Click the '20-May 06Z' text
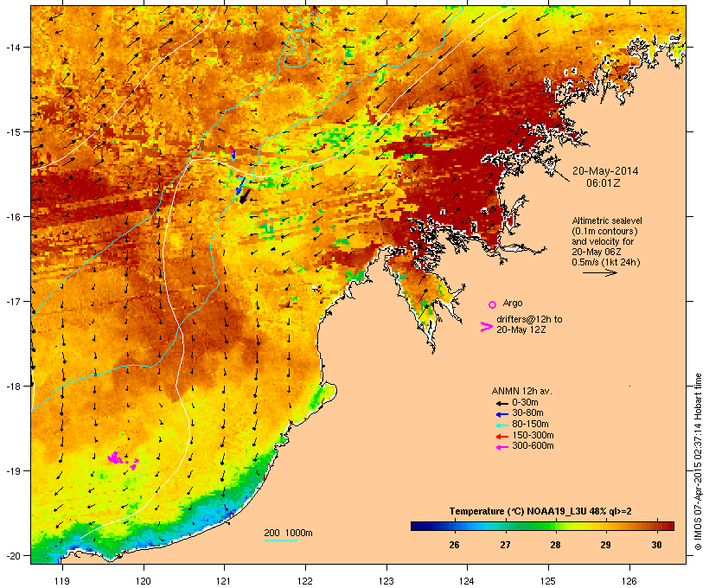 [x=597, y=252]
